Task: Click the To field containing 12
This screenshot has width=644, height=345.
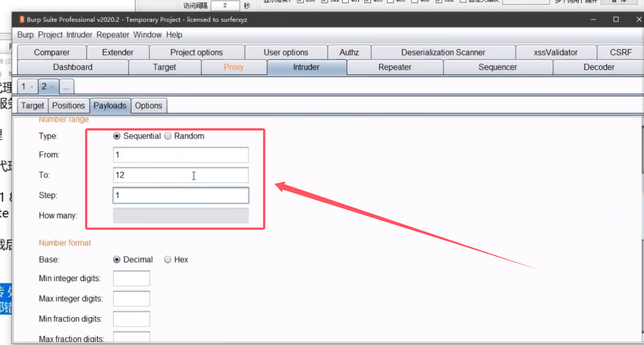Action: pos(181,175)
